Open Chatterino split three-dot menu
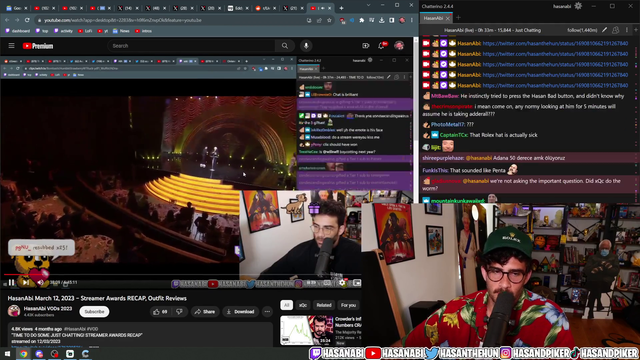640x360 pixels. (x=627, y=30)
